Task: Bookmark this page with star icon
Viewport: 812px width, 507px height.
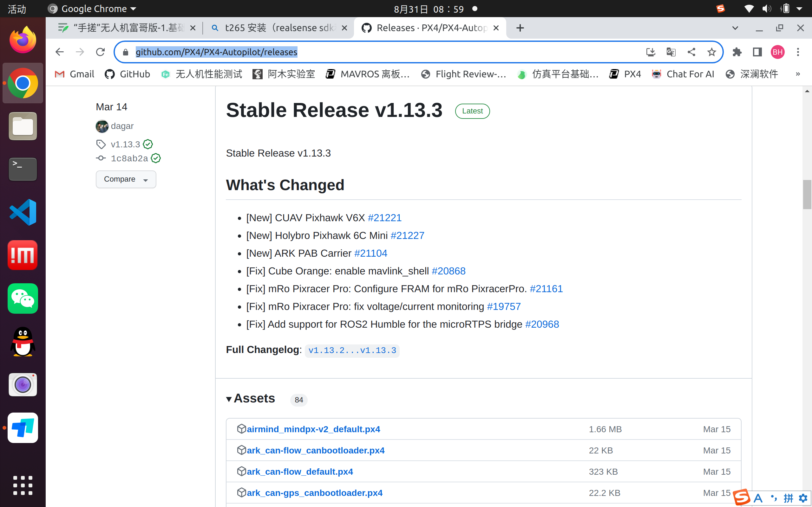Action: point(711,52)
